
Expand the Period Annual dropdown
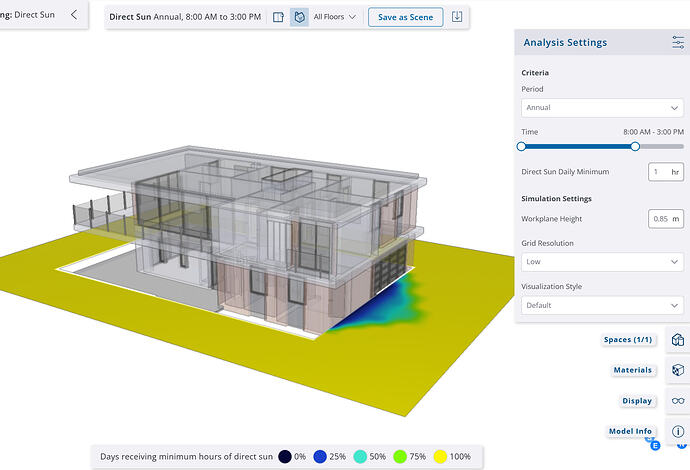pyautogui.click(x=602, y=108)
